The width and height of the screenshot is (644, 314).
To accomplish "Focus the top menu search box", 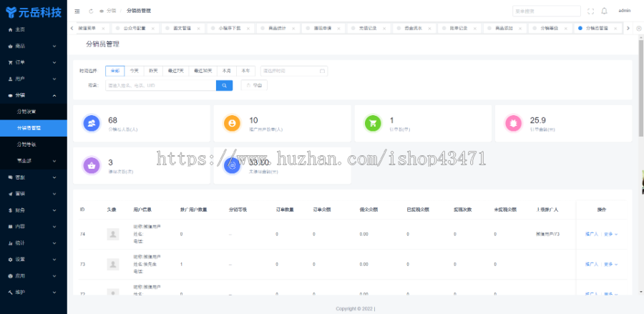I will click(546, 11).
